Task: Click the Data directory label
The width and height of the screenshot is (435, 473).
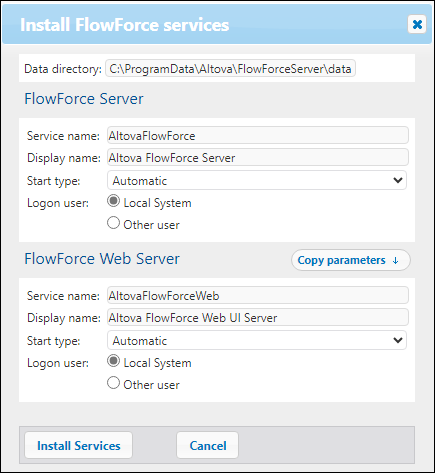Action: click(x=63, y=69)
